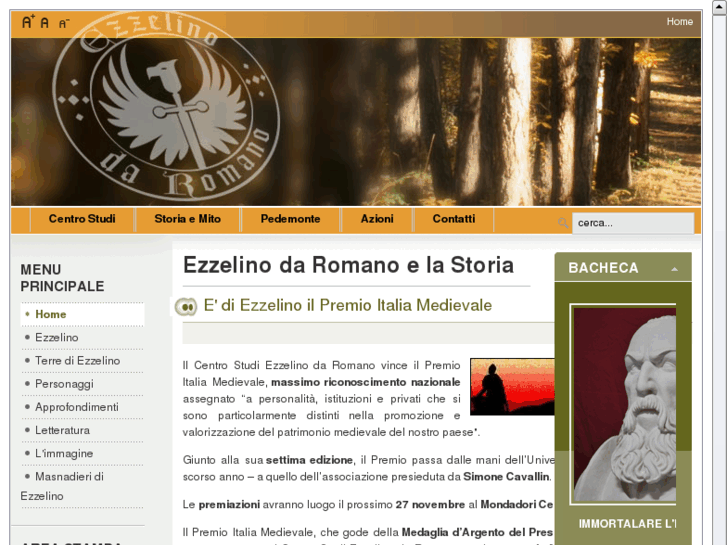Open the Contatti menu
727x545 pixels.
[453, 219]
